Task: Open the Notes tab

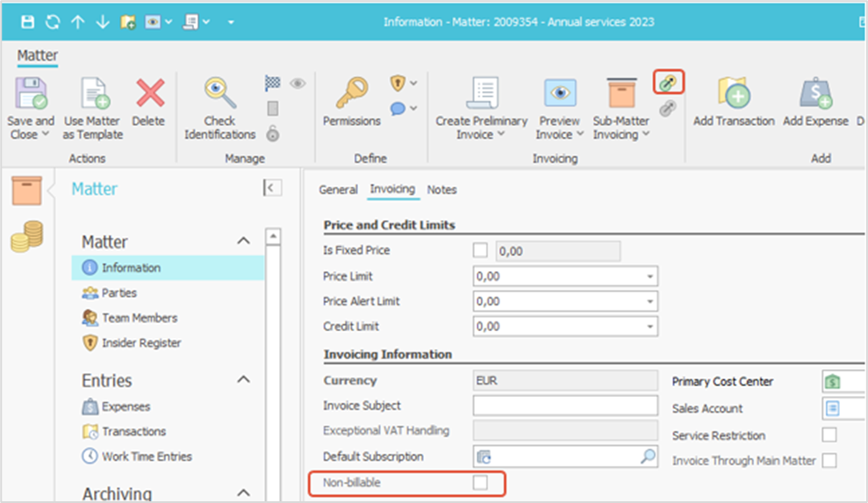Action: point(441,190)
